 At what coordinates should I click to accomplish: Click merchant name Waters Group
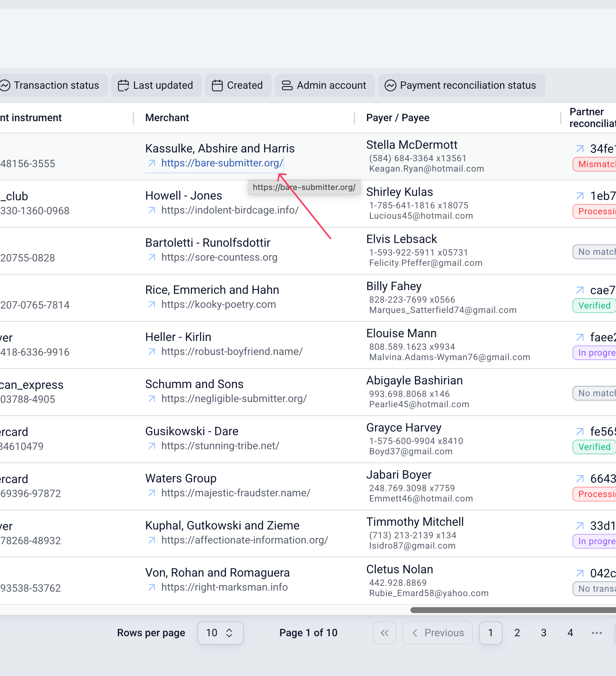coord(181,478)
